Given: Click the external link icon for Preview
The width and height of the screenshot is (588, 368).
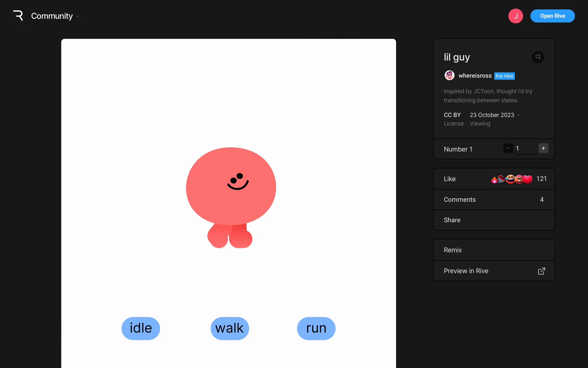Looking at the screenshot, I should (x=541, y=271).
